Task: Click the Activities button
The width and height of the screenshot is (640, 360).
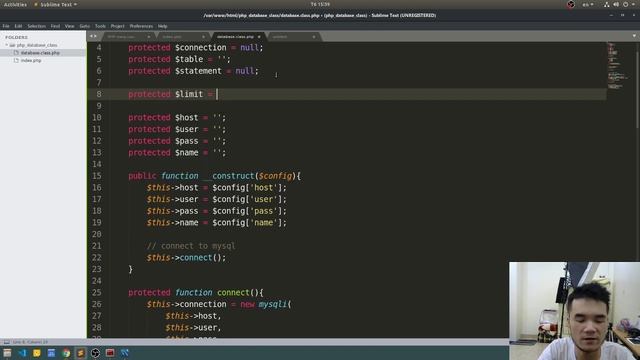Action: click(x=15, y=4)
